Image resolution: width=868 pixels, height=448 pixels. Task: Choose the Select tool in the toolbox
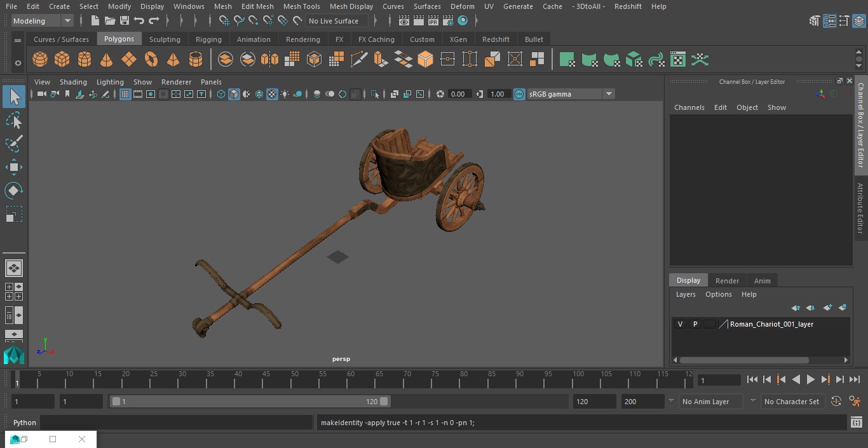coord(14,97)
